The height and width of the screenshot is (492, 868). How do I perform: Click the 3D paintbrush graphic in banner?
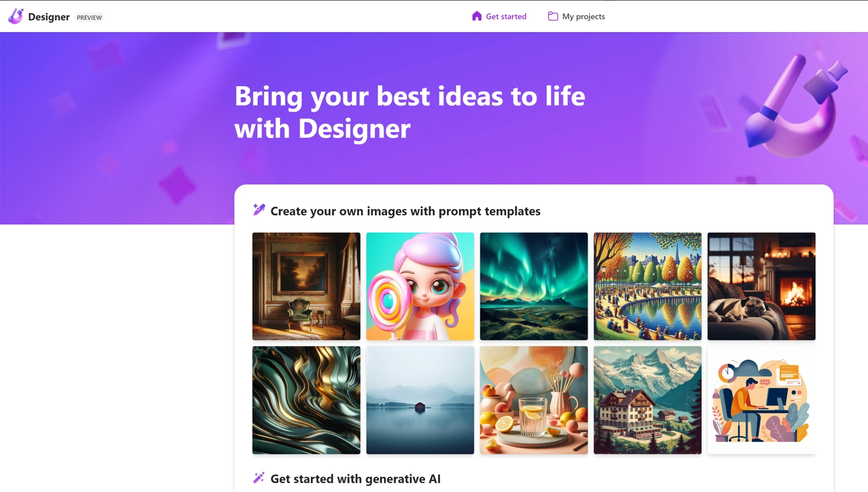click(794, 106)
